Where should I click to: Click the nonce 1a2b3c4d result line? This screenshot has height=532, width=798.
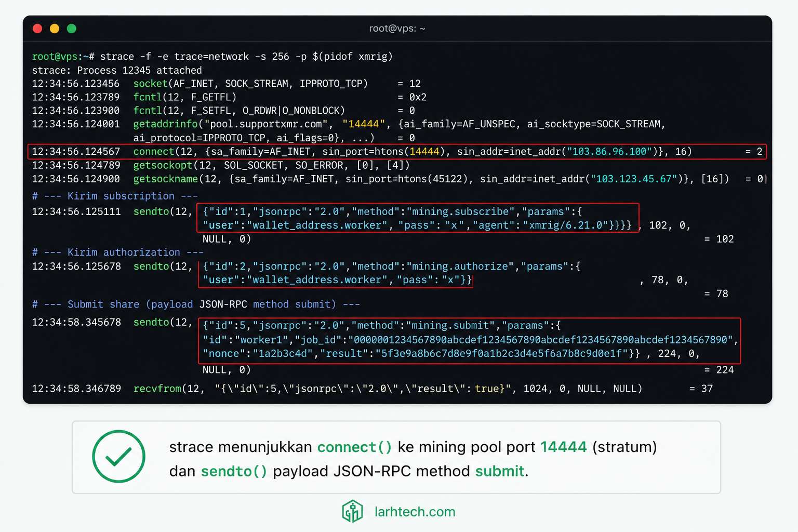(x=421, y=354)
